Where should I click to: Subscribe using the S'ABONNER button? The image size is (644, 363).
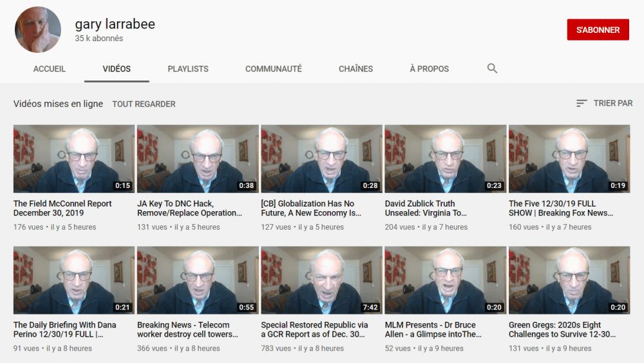click(598, 30)
